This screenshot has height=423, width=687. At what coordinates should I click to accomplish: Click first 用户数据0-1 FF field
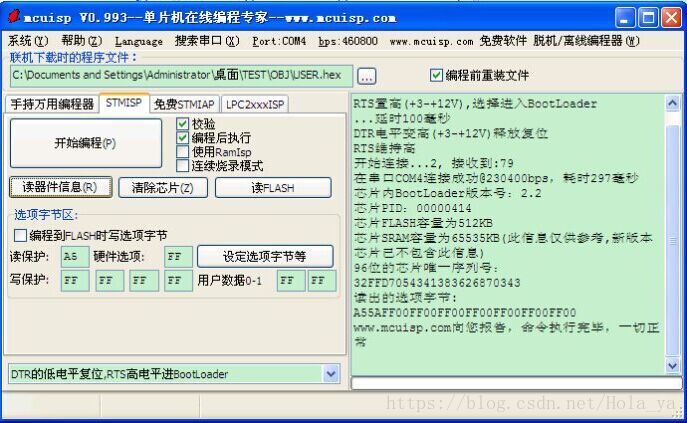pyautogui.click(x=291, y=281)
